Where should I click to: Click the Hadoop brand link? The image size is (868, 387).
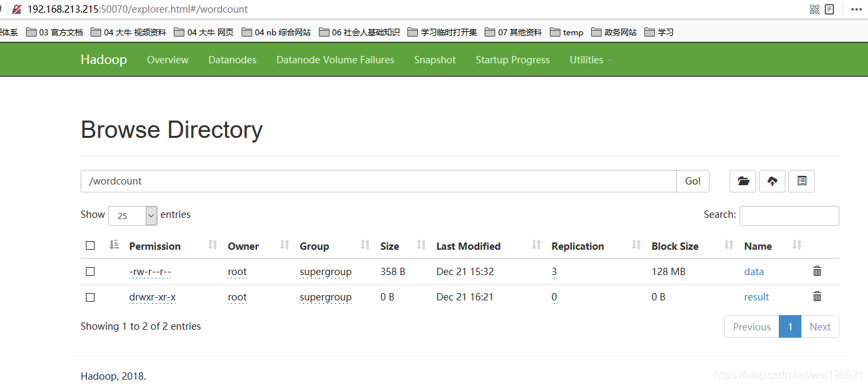104,59
